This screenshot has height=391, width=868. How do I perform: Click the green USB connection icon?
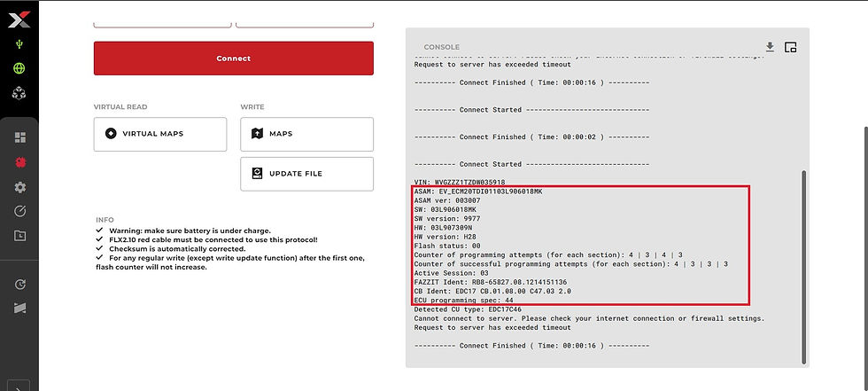pos(19,44)
